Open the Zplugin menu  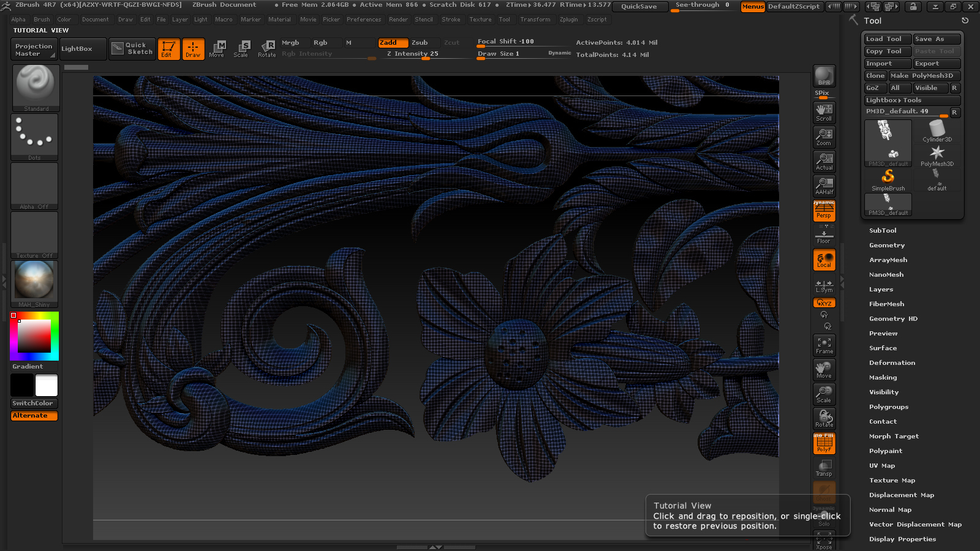568,20
